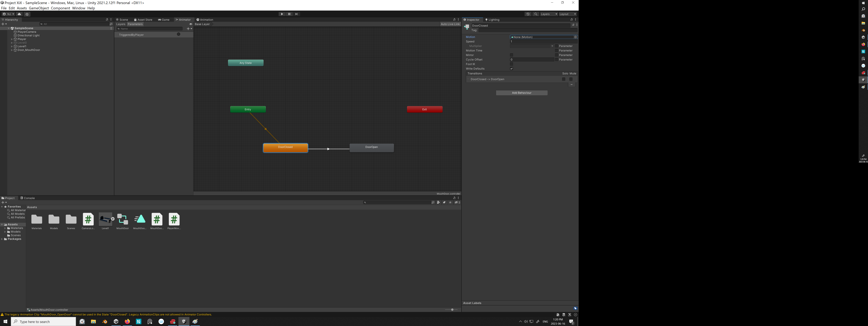The height and width of the screenshot is (326, 868).
Task: Enable the Mirror checkbox
Action: [x=511, y=55]
